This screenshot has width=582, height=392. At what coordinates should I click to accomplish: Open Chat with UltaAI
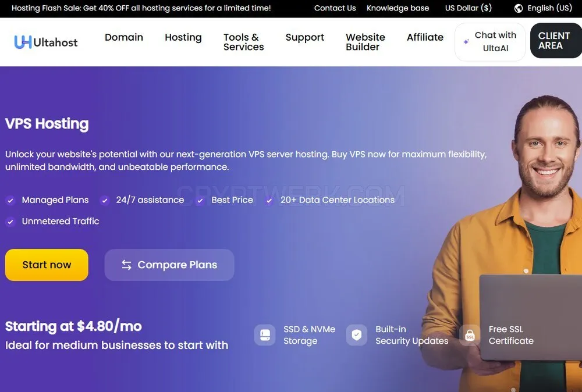[x=490, y=42]
